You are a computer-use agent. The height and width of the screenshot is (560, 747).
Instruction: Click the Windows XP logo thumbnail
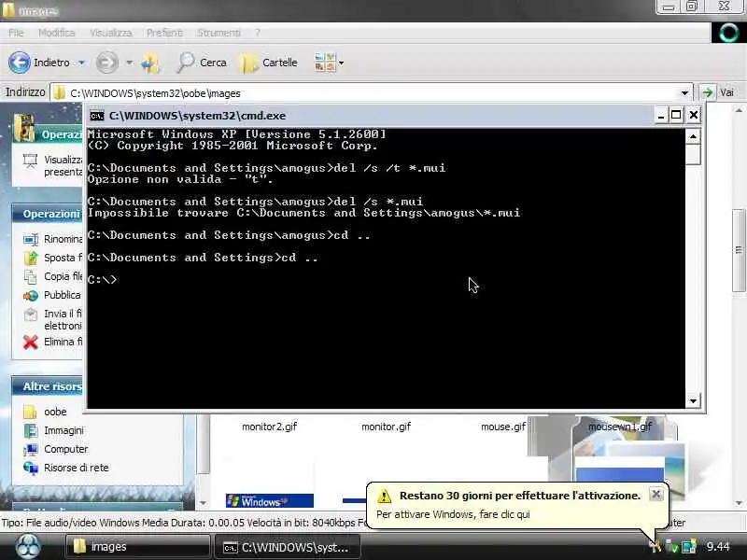pos(269,501)
